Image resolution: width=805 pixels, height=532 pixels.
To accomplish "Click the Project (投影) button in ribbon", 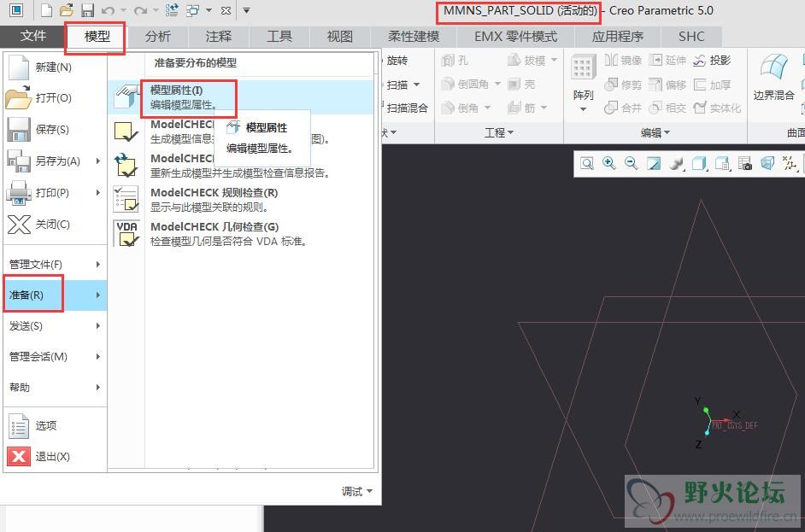I will click(712, 61).
